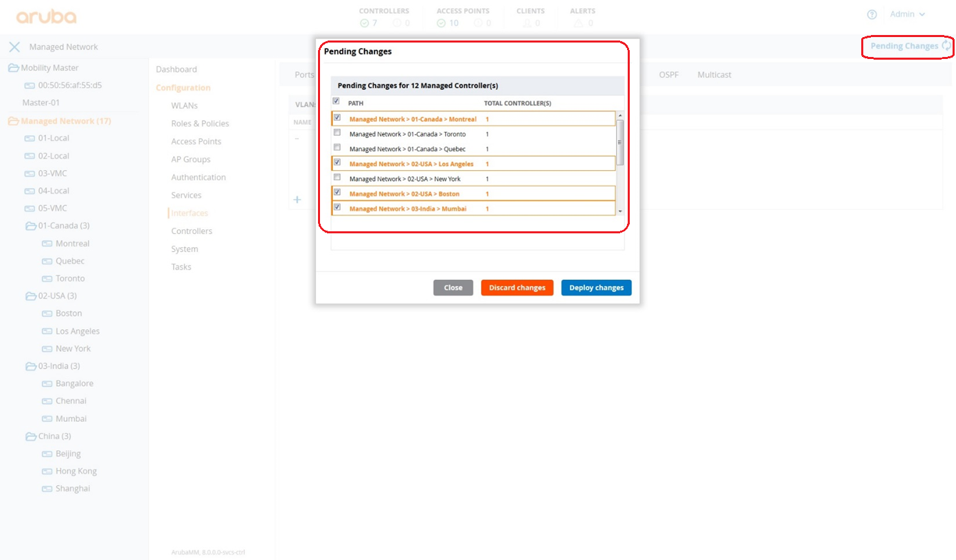Click the device icon beside Beijing
The width and height of the screenshot is (956, 560).
pos(47,454)
